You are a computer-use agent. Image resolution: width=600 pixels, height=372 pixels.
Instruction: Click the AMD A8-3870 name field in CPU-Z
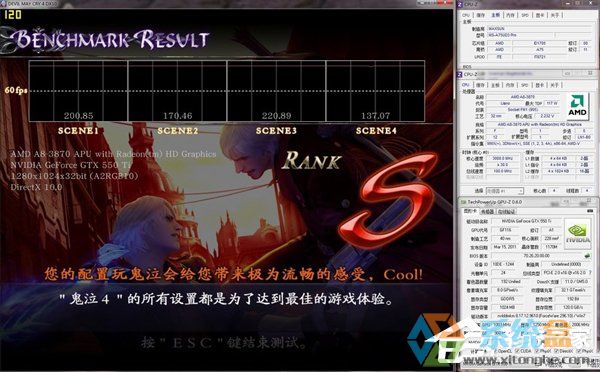point(523,97)
